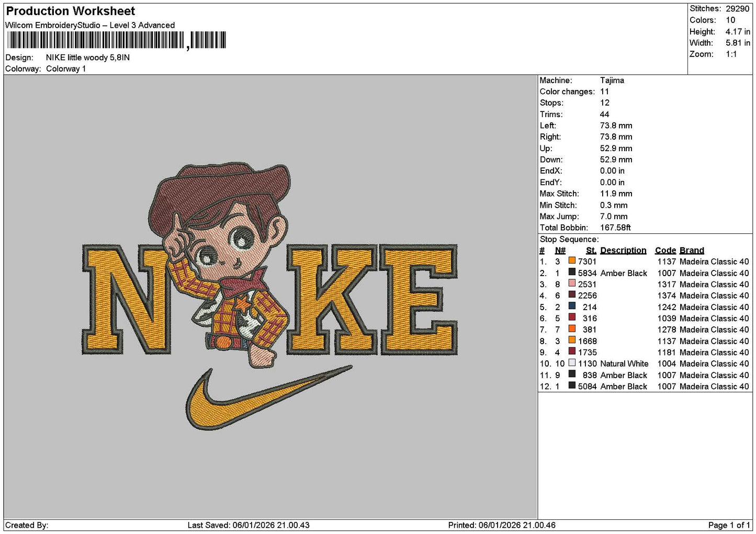The width and height of the screenshot is (756, 534).
Task: Select the 'Page 1 of 1' footer text
Action: click(x=729, y=525)
